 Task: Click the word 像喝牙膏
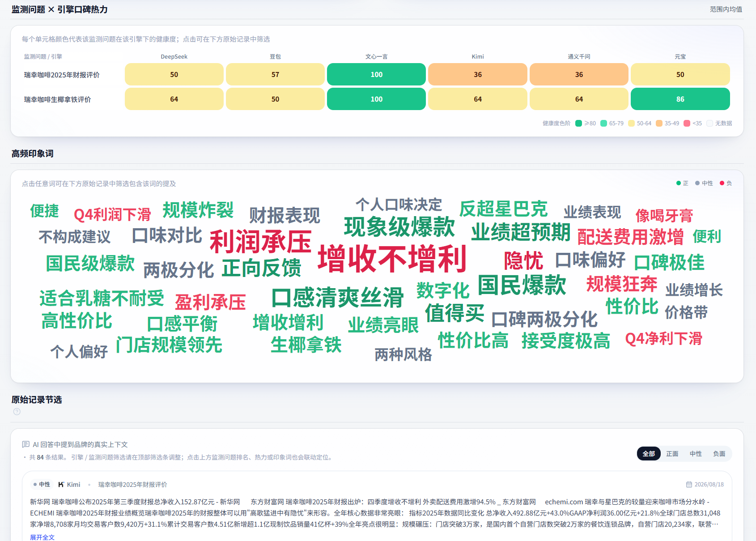[664, 216]
